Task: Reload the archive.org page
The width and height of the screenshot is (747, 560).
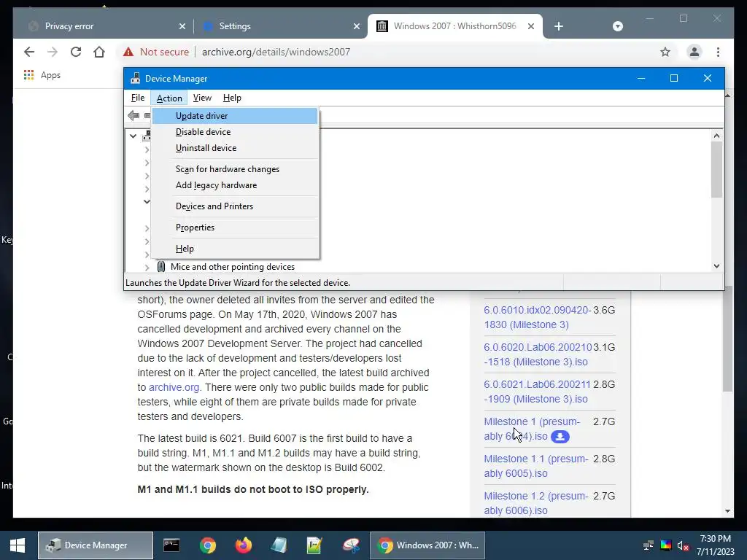Action: [76, 52]
